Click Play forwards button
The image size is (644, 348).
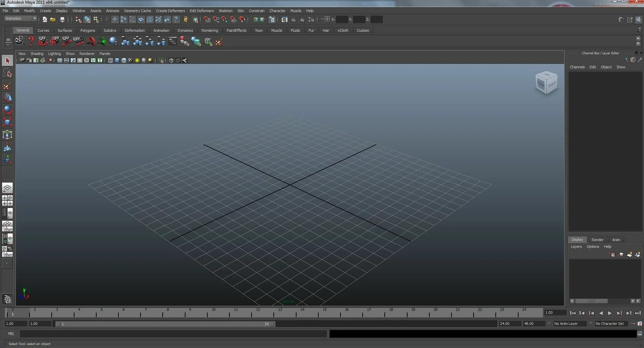[x=610, y=313]
